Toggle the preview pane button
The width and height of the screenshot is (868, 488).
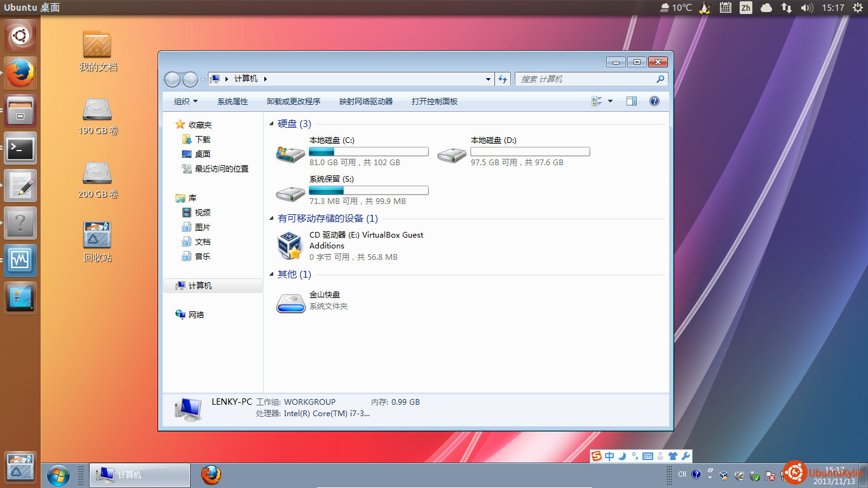click(x=631, y=101)
